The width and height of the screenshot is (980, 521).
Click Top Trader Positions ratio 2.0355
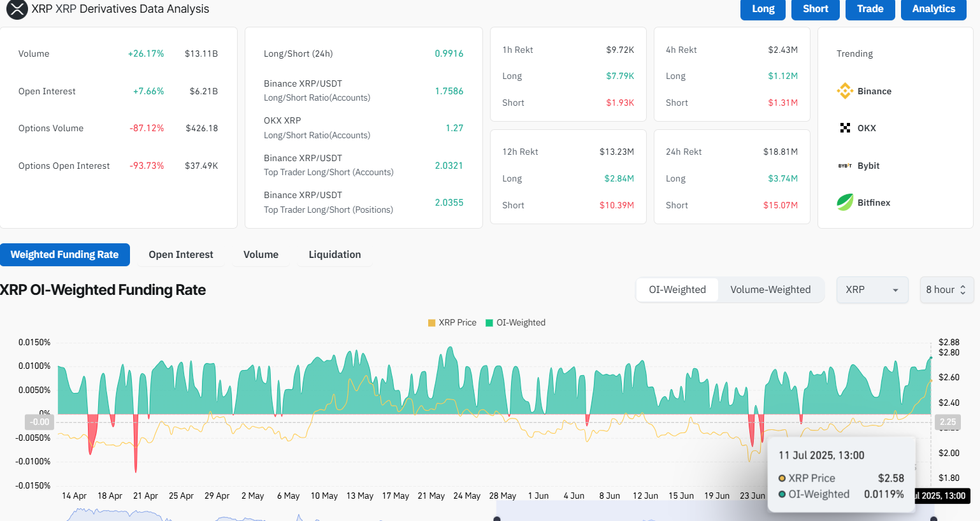tap(449, 203)
